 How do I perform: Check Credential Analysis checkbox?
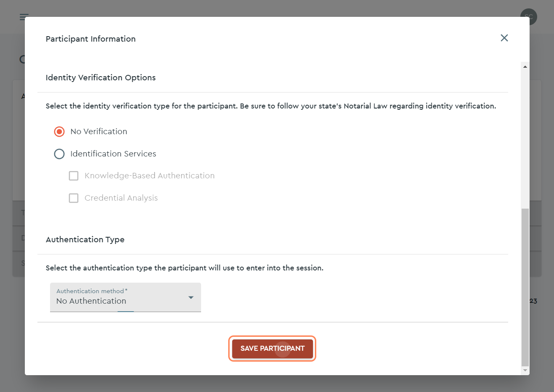click(x=74, y=198)
